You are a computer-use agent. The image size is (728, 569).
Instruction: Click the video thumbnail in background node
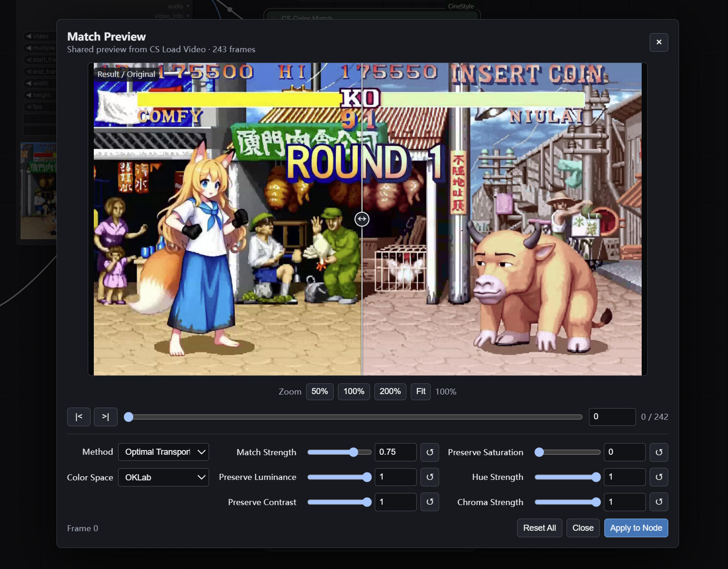[39, 191]
